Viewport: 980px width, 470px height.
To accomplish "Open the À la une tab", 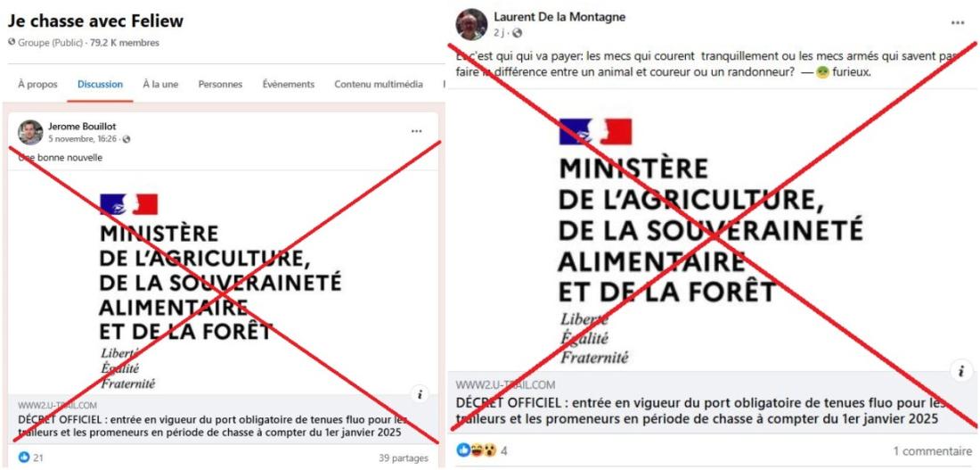I will click(160, 85).
